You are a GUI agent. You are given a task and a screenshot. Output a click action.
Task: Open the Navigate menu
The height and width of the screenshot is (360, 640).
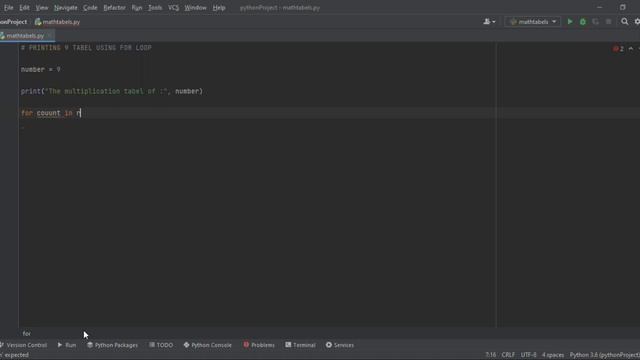(65, 8)
